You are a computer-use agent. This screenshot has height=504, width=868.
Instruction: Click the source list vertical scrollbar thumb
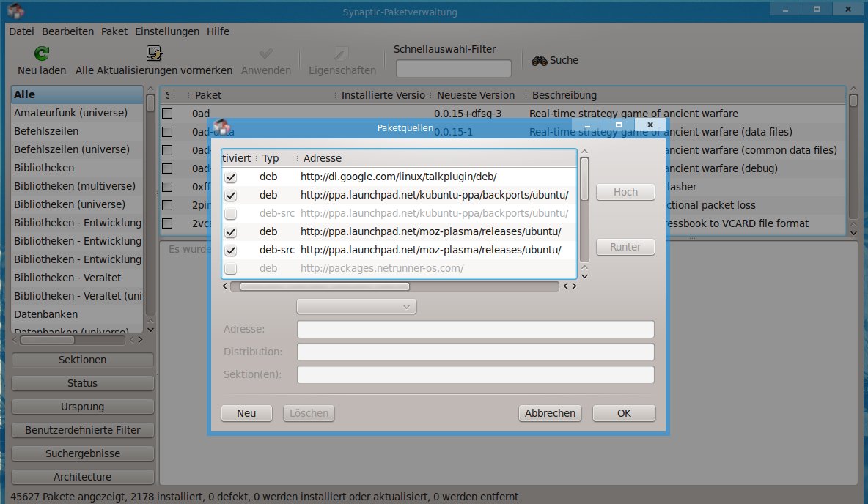pyautogui.click(x=584, y=179)
